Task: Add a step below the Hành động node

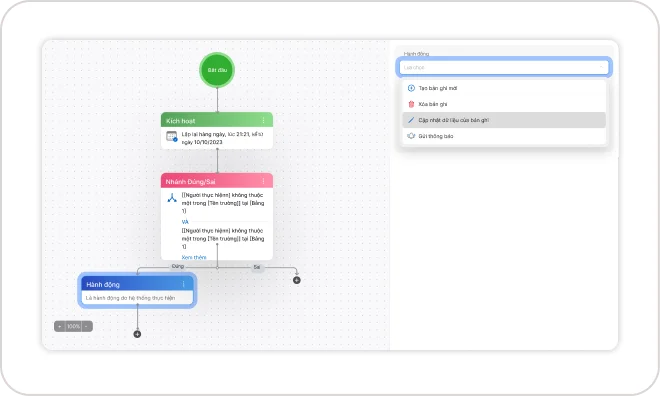Action: click(x=137, y=334)
